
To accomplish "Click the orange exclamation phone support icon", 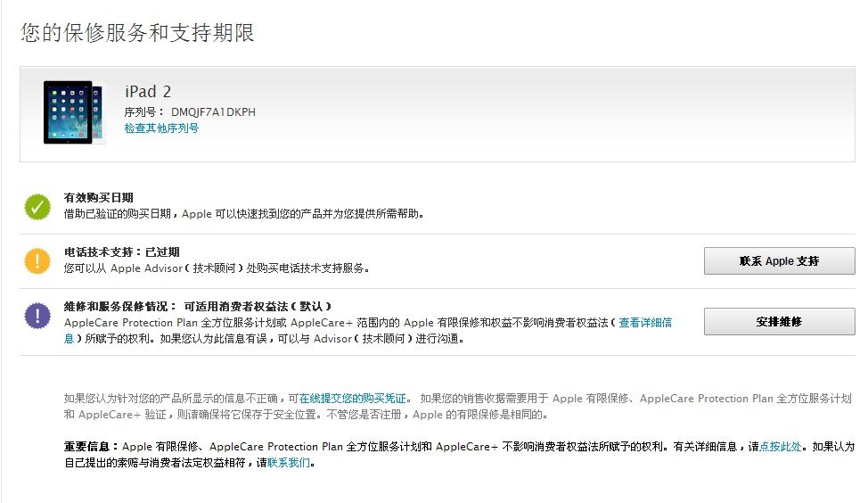I will (37, 261).
